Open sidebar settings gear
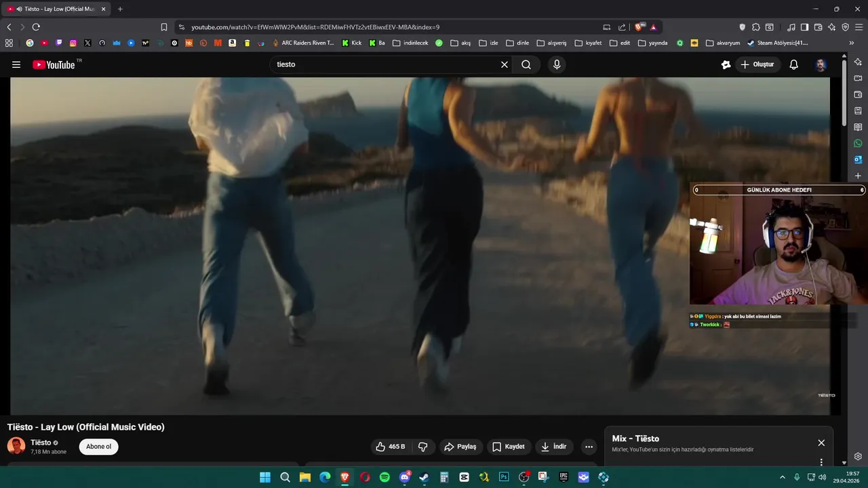The image size is (868, 488). point(858,456)
